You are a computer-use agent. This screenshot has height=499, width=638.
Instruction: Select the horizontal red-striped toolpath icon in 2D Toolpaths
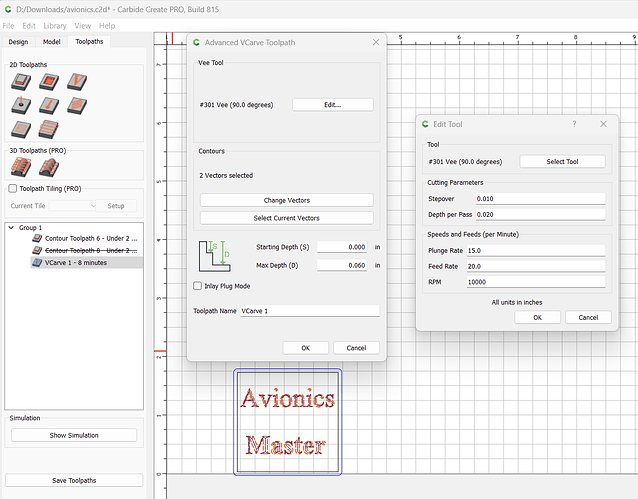[x=49, y=129]
